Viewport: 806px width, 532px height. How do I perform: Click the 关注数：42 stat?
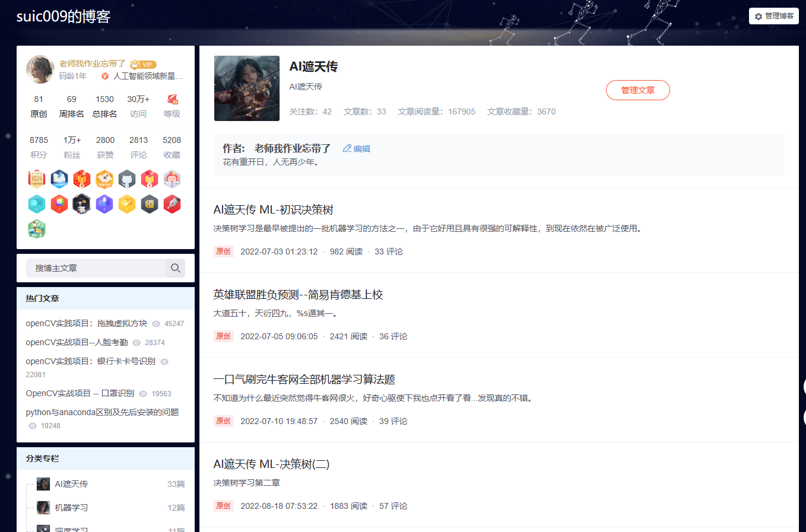[x=310, y=112]
